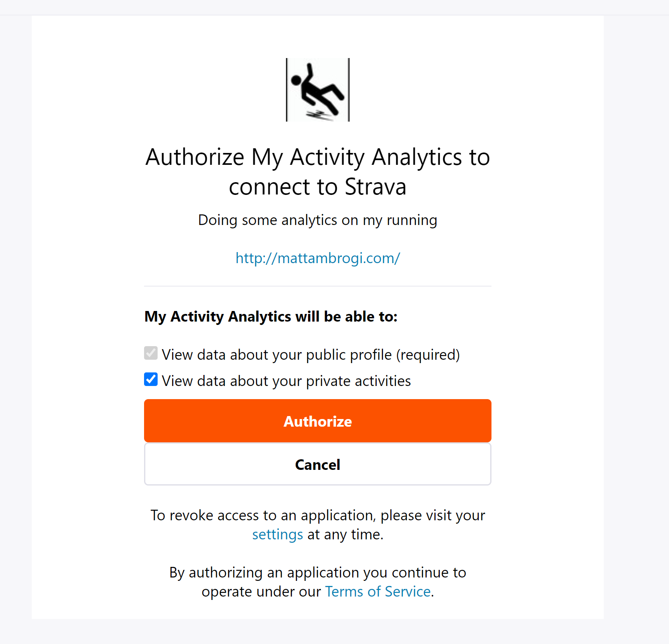Click the required public profile checkbox
This screenshot has height=644, width=669.
tap(151, 353)
